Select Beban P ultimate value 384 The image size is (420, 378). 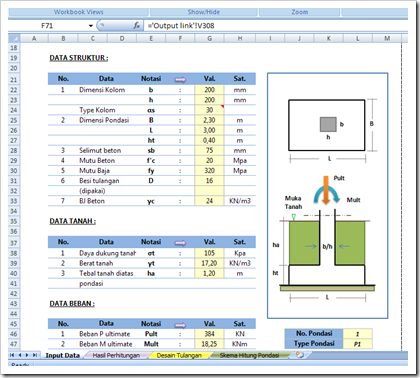pyautogui.click(x=209, y=334)
